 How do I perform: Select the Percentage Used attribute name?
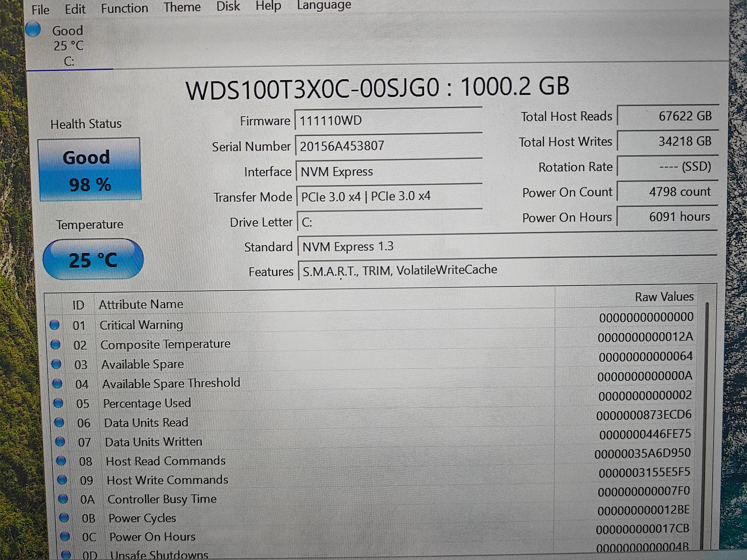[147, 403]
